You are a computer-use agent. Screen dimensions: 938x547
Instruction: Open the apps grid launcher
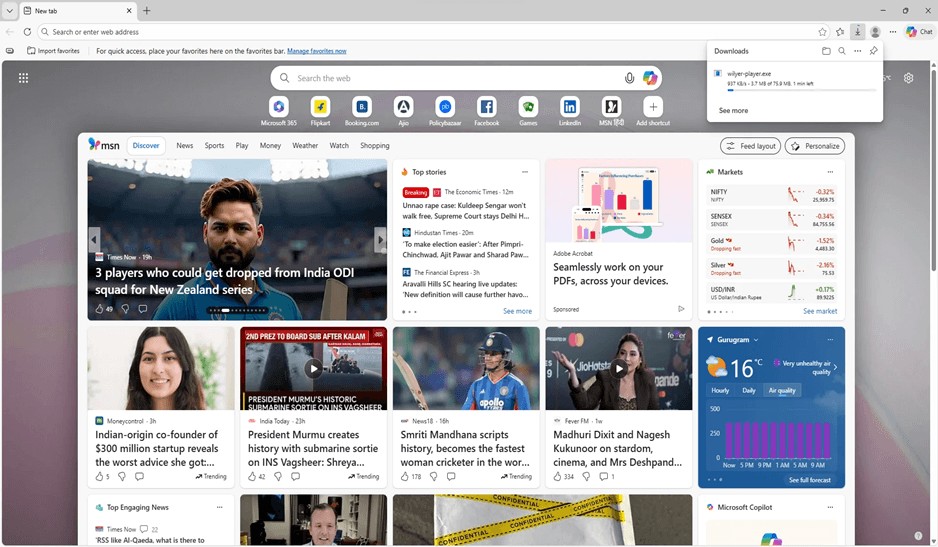pyautogui.click(x=23, y=78)
